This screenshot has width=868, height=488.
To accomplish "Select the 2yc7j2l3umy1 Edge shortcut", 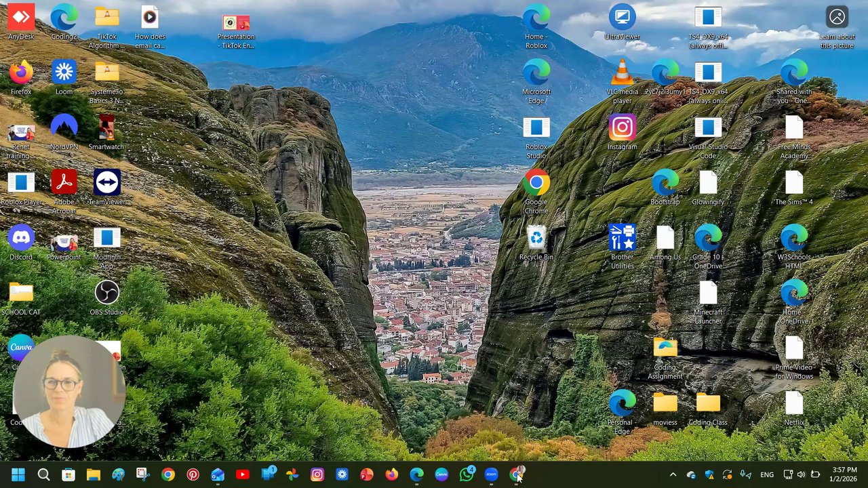I will [665, 78].
